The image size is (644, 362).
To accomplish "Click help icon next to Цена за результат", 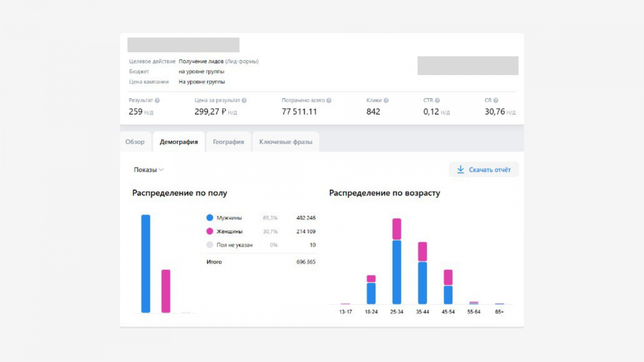I will pos(244,101).
